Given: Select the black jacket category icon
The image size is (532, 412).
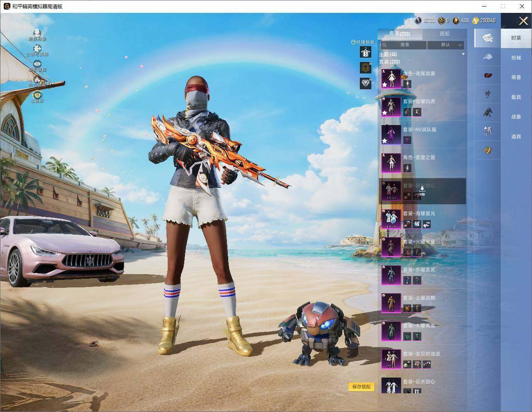Looking at the screenshot, I should pos(488,112).
